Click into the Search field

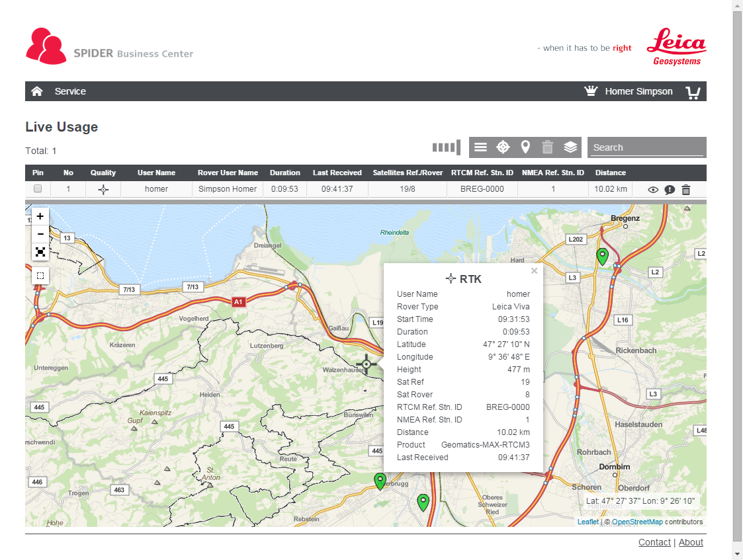coord(646,147)
